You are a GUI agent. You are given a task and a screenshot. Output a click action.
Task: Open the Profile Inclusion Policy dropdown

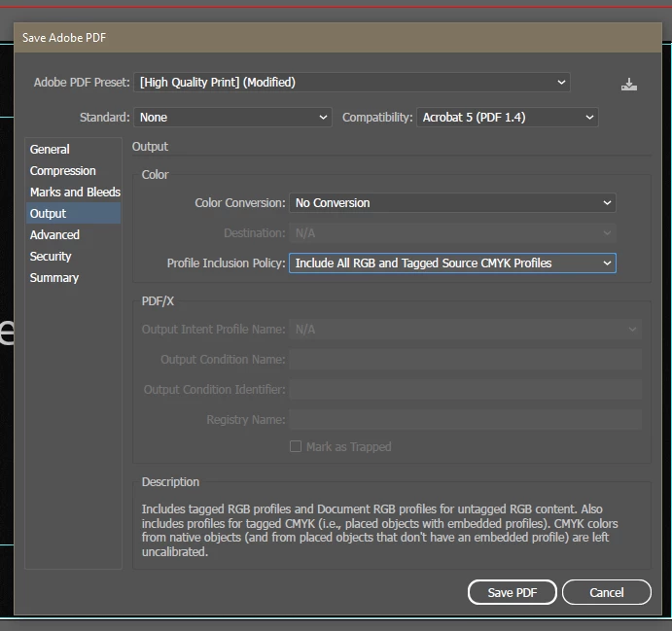pos(452,263)
